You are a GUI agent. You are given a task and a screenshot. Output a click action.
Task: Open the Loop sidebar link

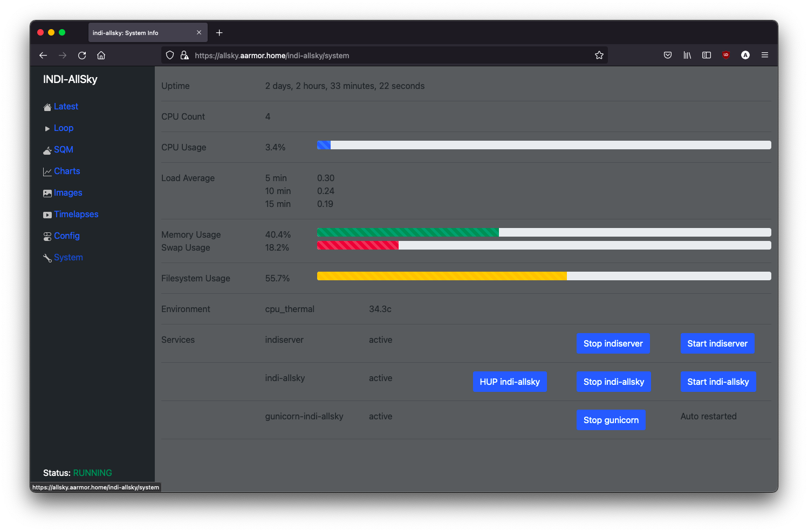64,128
